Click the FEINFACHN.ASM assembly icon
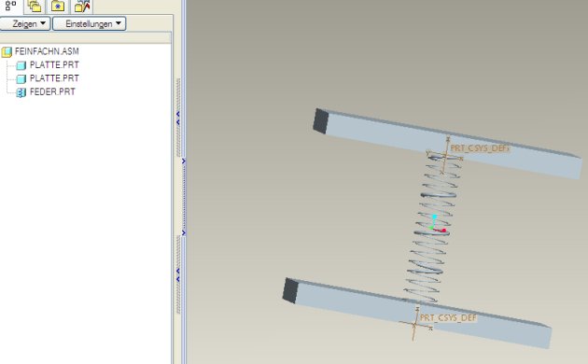 coord(7,51)
